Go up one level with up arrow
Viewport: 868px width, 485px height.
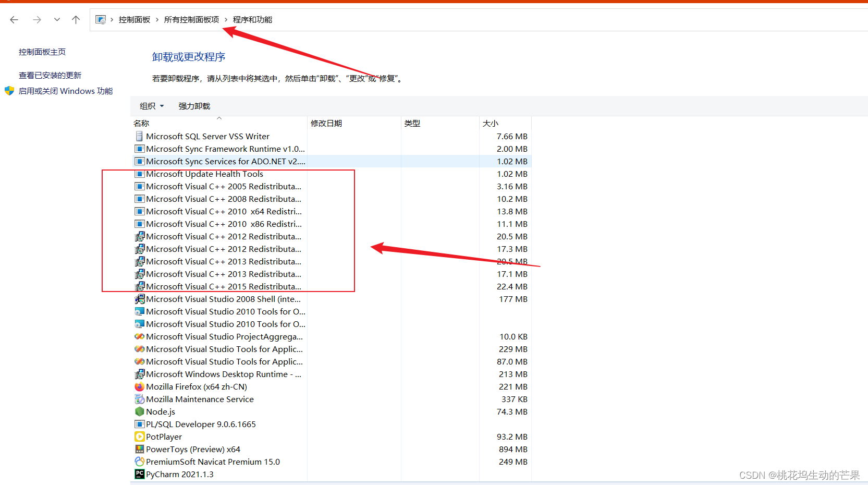[76, 20]
